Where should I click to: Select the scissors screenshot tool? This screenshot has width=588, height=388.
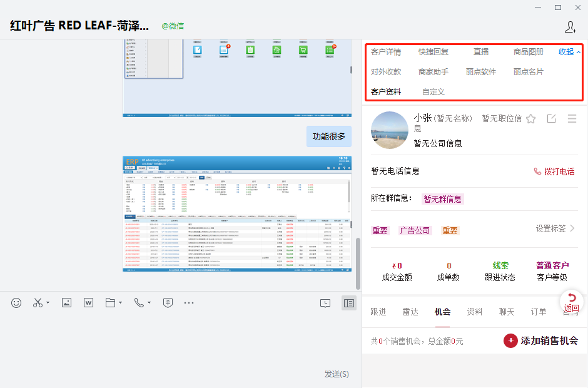click(38, 303)
